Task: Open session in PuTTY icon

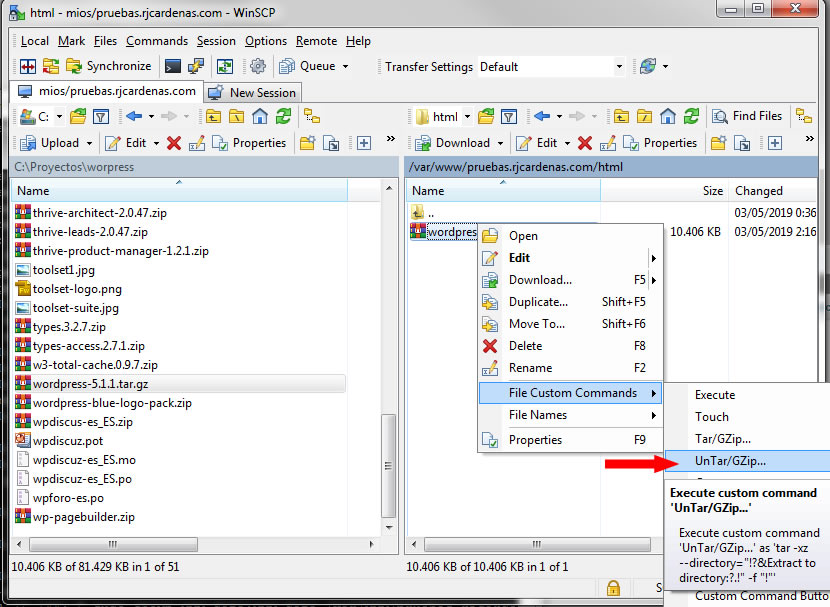Action: (196, 67)
